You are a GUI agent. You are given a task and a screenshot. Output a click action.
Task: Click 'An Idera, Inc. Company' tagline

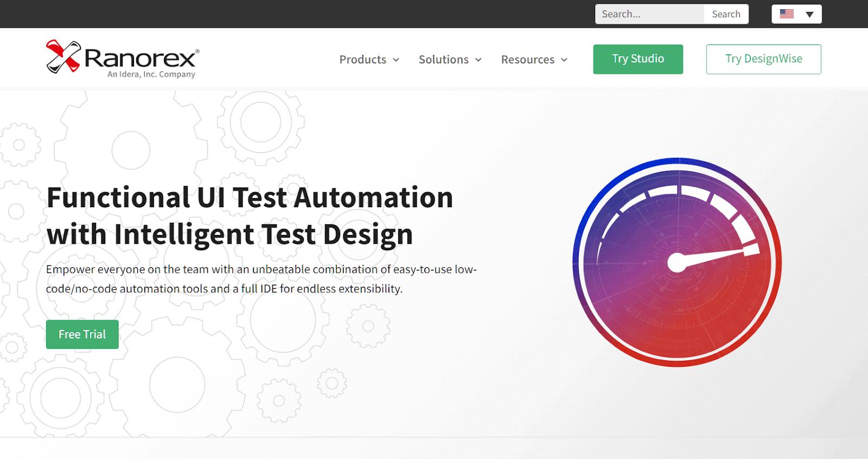pyautogui.click(x=151, y=74)
